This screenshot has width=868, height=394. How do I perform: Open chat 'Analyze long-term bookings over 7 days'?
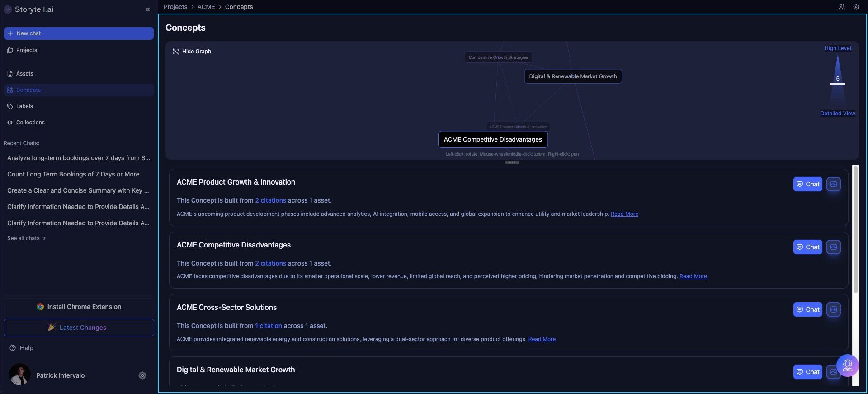79,158
